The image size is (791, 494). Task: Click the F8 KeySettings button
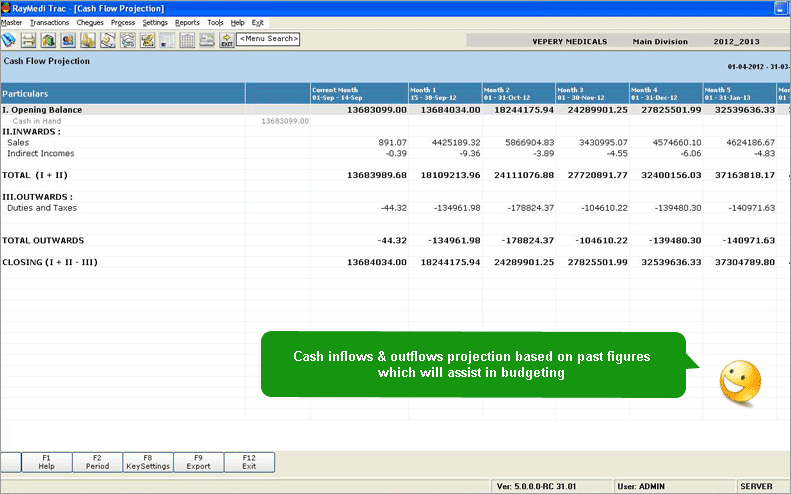[x=148, y=462]
